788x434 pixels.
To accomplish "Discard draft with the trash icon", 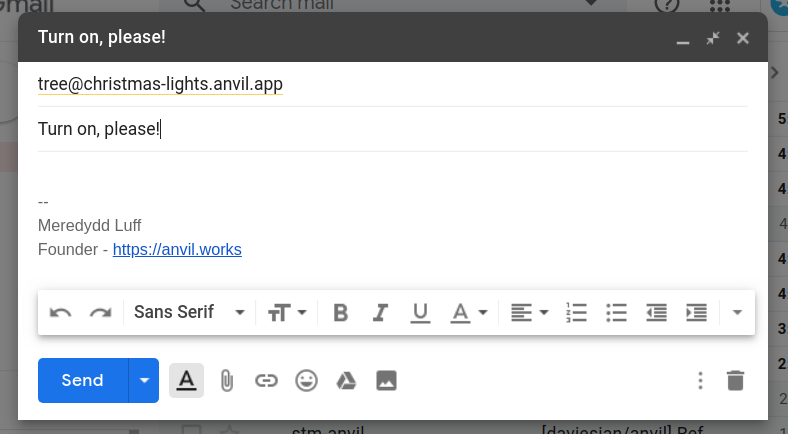I will pos(735,380).
